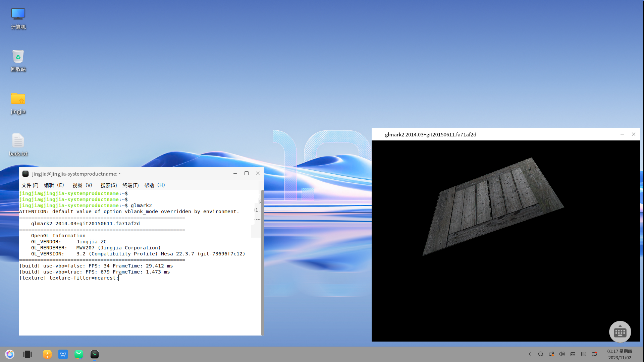Open the 编辑(E) menu in terminal
The width and height of the screenshot is (644, 362).
coord(54,185)
